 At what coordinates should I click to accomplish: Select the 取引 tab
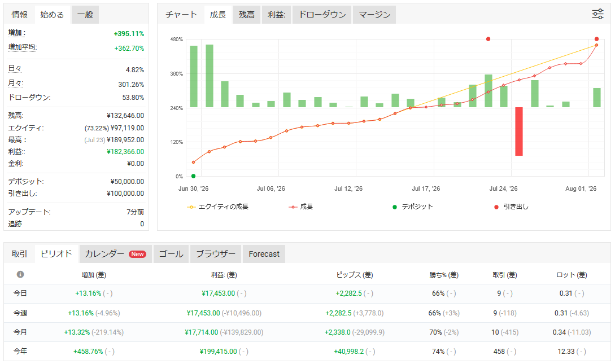pyautogui.click(x=19, y=254)
